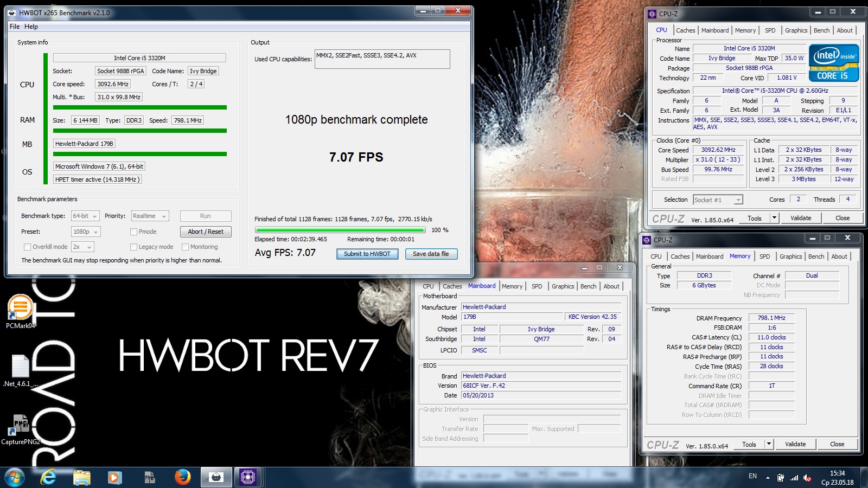Image resolution: width=868 pixels, height=488 pixels.
Task: Open the Benchmark type 64-bit dropdown
Action: [x=85, y=216]
